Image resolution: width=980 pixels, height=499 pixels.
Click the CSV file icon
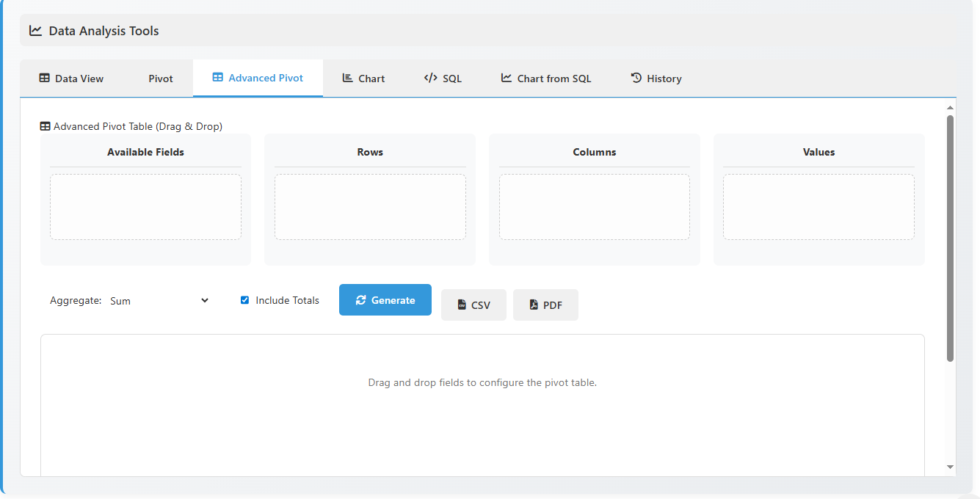pyautogui.click(x=462, y=305)
